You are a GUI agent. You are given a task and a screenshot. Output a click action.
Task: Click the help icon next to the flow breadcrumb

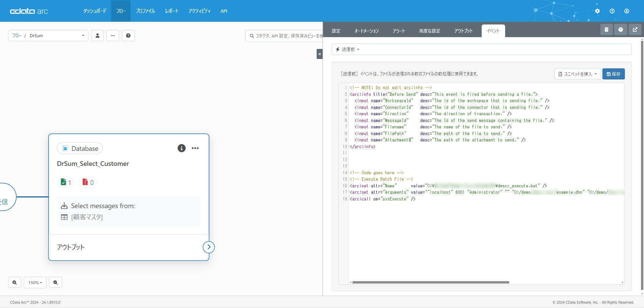(x=128, y=36)
